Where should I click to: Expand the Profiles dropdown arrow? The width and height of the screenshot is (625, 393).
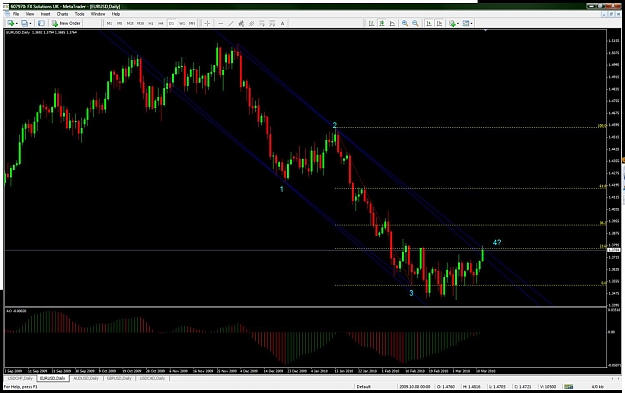(30, 24)
